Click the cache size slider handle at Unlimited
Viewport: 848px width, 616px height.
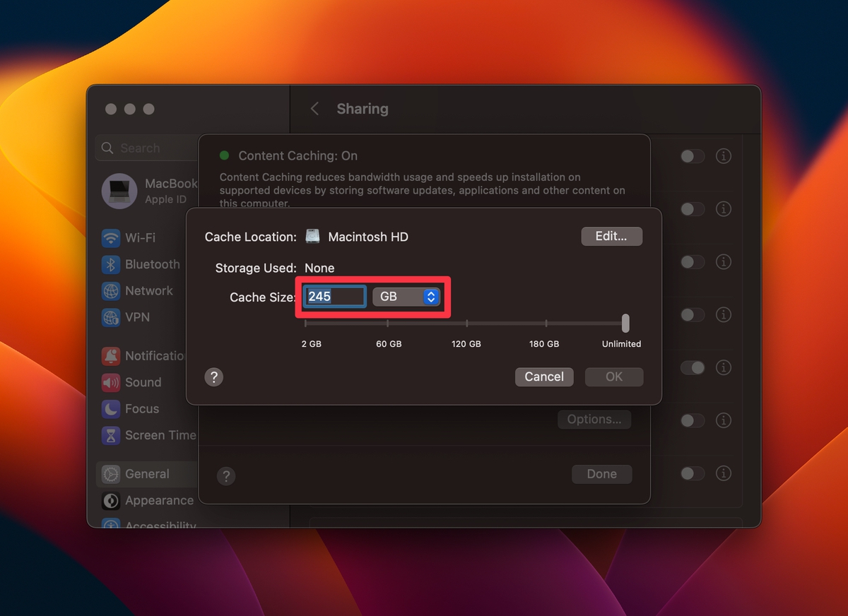click(x=625, y=323)
